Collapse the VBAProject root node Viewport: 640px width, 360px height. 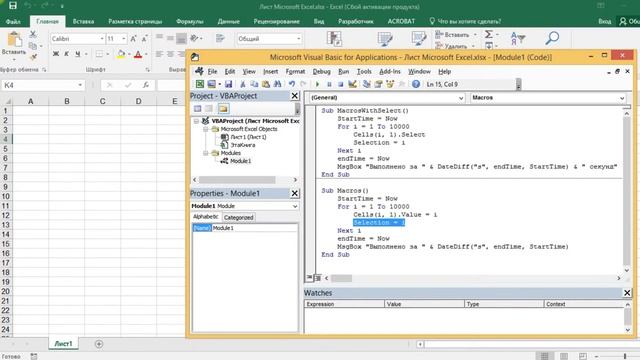tap(196, 121)
